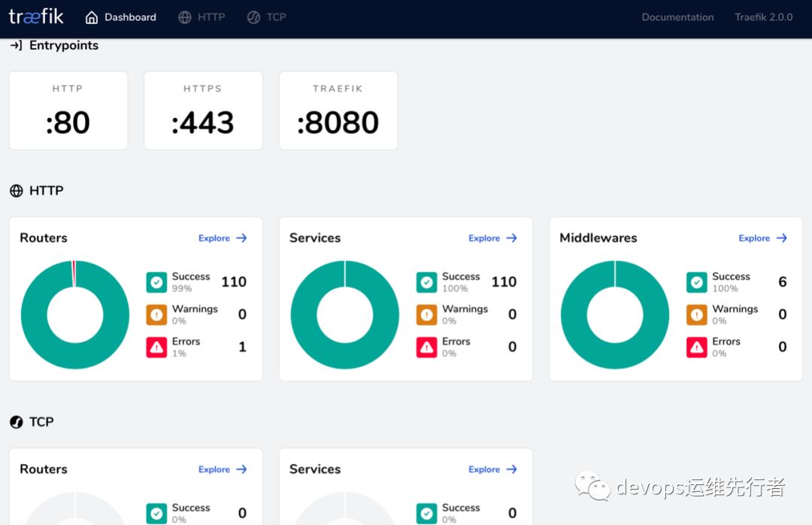This screenshot has width=812, height=525.
Task: Click the HTTP globe icon in navbar
Action: click(x=185, y=17)
